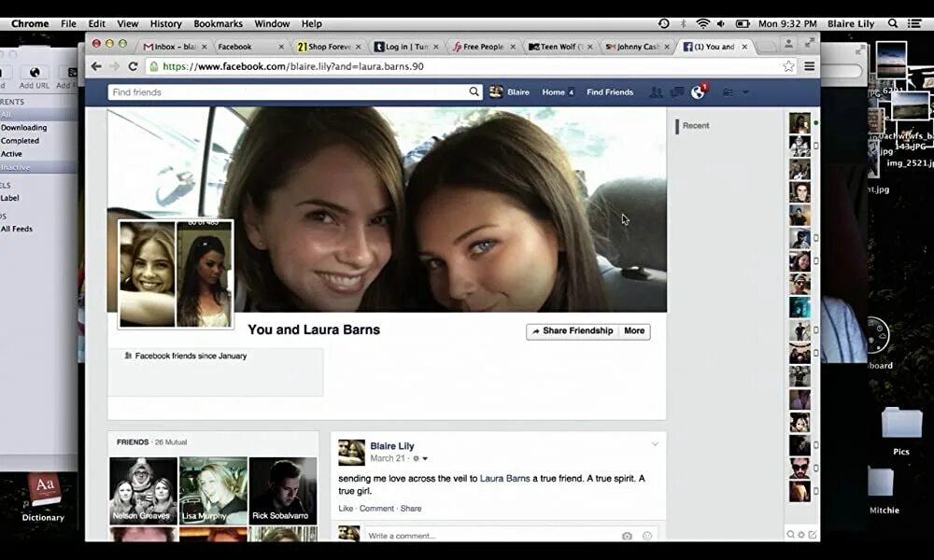Image resolution: width=934 pixels, height=560 pixels.
Task: Click the chat sidebar new message icon
Action: click(812, 535)
